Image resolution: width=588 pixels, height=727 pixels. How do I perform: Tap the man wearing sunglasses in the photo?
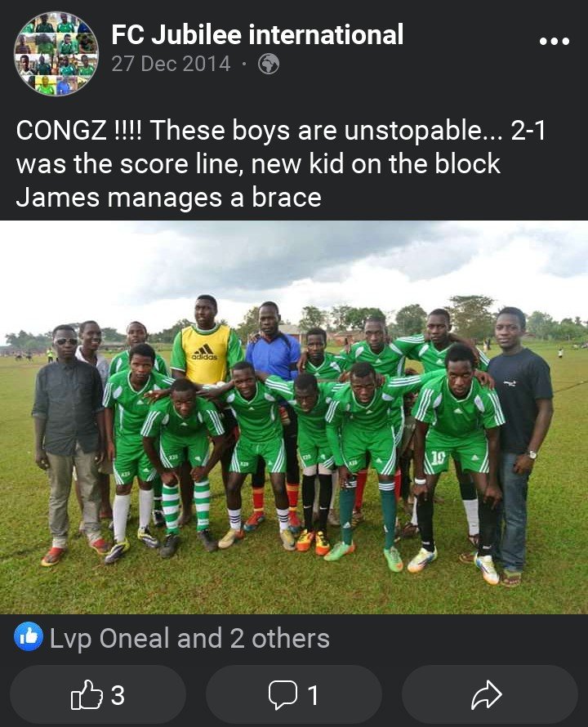[69, 443]
